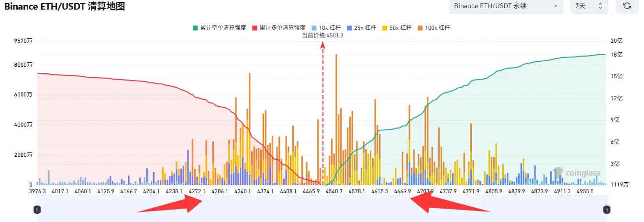This screenshot has height=222, width=644.
Task: Click the 1119万 right axis label
Action: click(621, 185)
